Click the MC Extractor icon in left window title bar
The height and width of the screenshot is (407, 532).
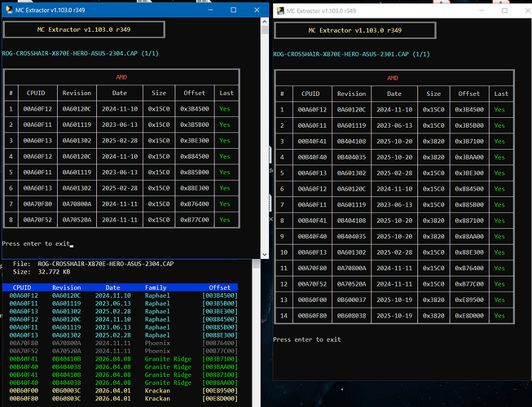(9, 10)
